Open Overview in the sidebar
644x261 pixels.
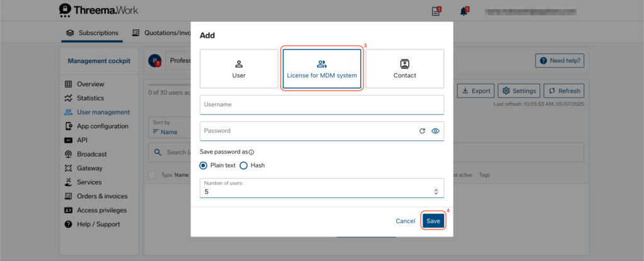tap(91, 84)
